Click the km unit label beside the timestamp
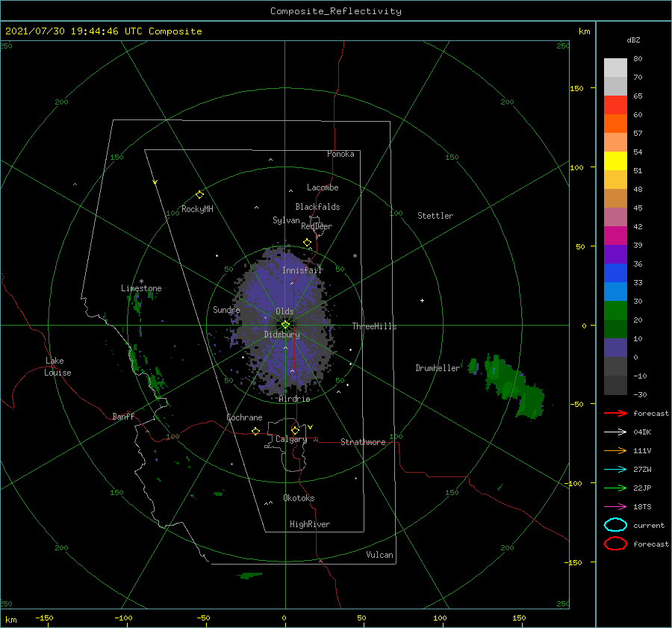This screenshot has height=628, width=672. coord(584,31)
